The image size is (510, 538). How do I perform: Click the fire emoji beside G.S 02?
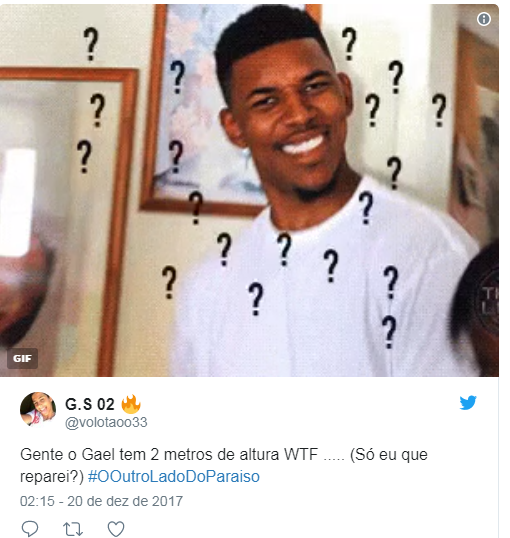(x=131, y=404)
